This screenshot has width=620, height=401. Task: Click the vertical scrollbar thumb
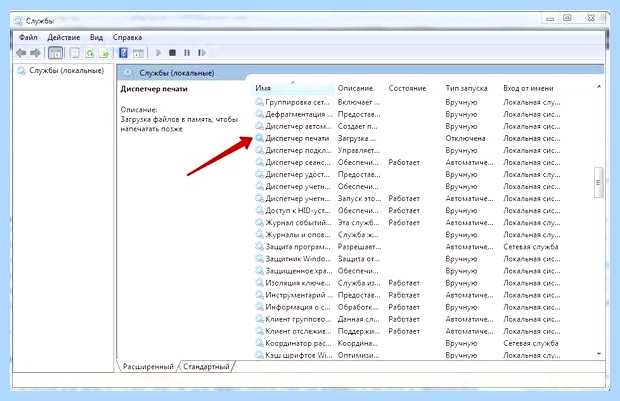598,182
